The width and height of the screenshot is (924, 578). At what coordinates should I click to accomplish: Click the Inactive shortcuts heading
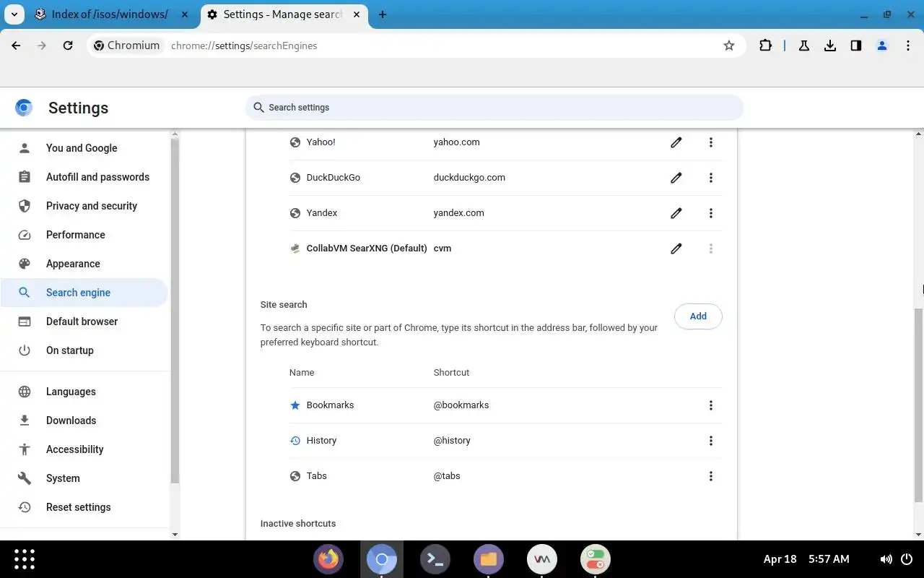pos(298,524)
